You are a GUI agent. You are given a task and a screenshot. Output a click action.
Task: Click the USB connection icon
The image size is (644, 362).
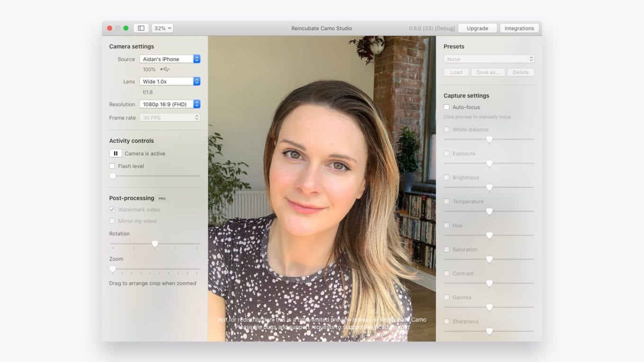pos(164,70)
